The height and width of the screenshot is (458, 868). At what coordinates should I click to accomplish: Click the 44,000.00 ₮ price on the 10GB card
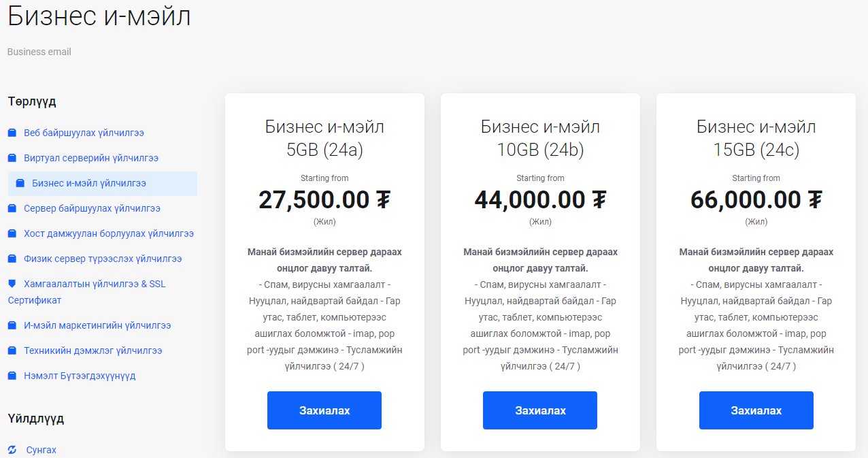point(540,199)
